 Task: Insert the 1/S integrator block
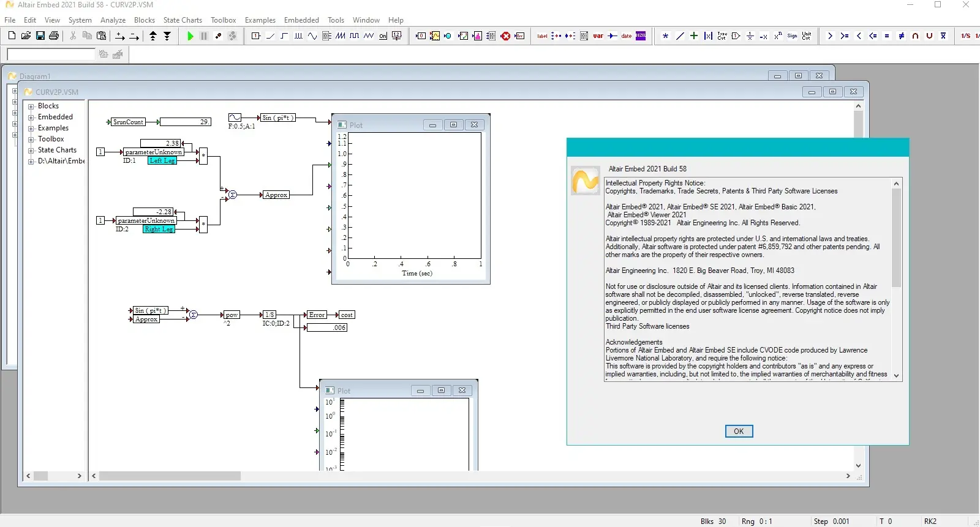[x=966, y=36]
